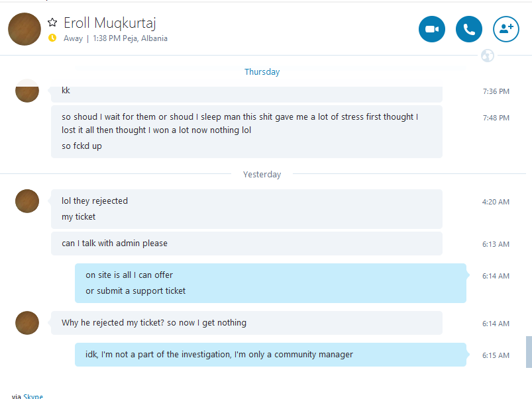Click the 6:15 AM timestamp
Viewport: 532px width, 399px height.
[496, 355]
